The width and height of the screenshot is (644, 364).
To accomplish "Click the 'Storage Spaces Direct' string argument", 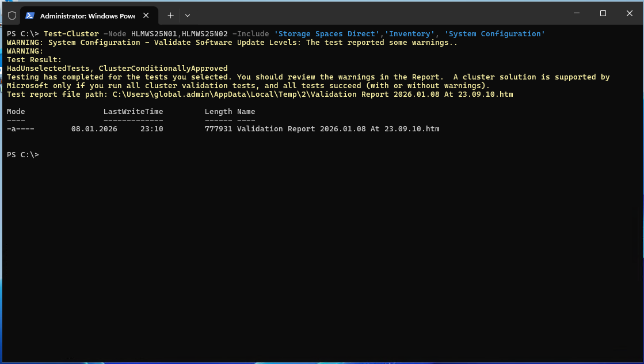I will pyautogui.click(x=326, y=34).
